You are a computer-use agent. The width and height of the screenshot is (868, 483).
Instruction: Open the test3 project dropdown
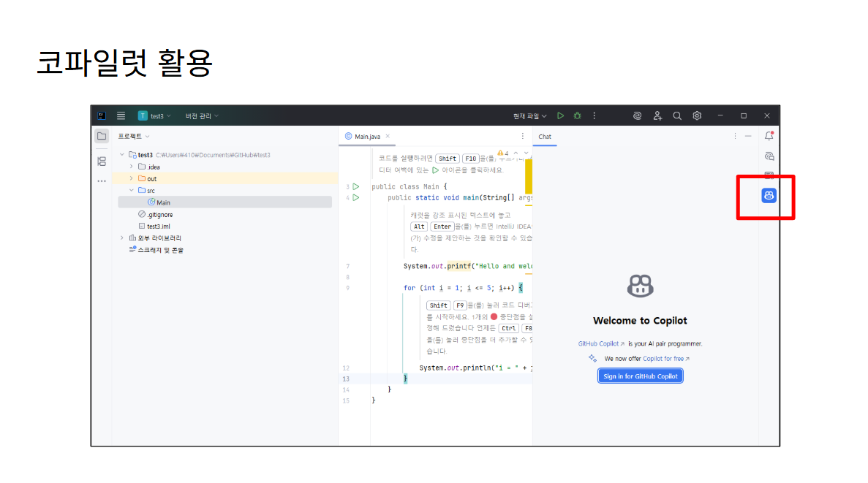pyautogui.click(x=154, y=115)
